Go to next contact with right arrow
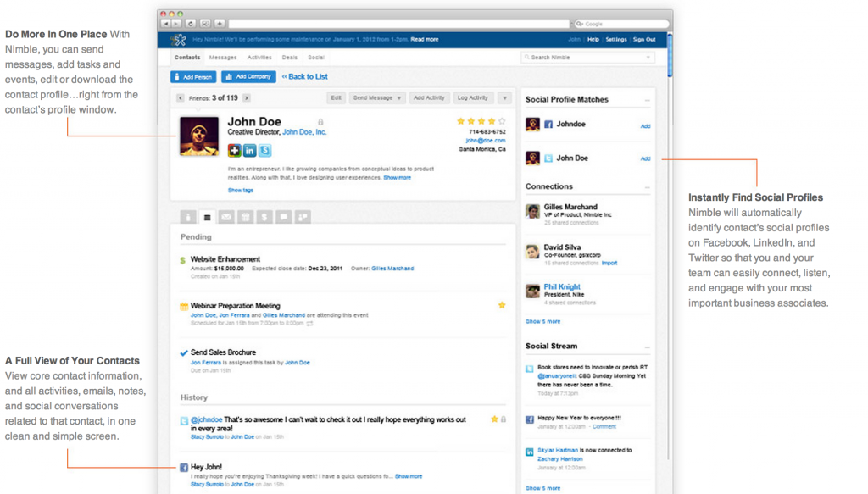The width and height of the screenshot is (868, 494). (x=247, y=98)
